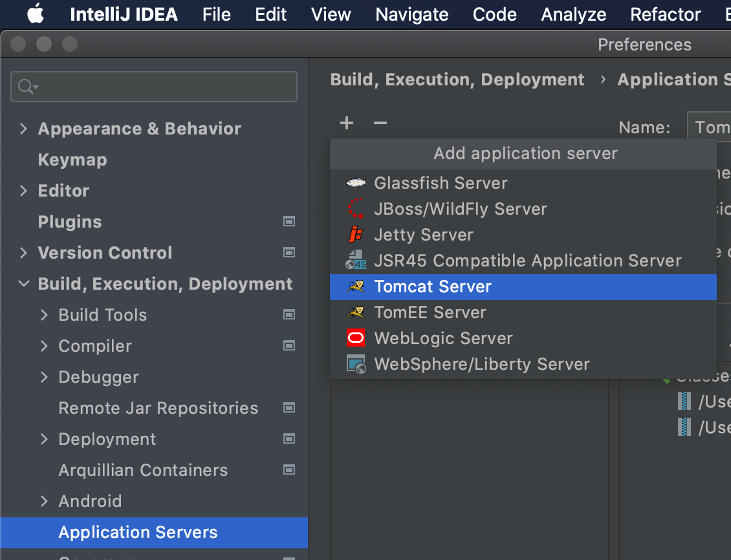This screenshot has width=731, height=560.
Task: Select Application Servers item
Action: (154, 532)
